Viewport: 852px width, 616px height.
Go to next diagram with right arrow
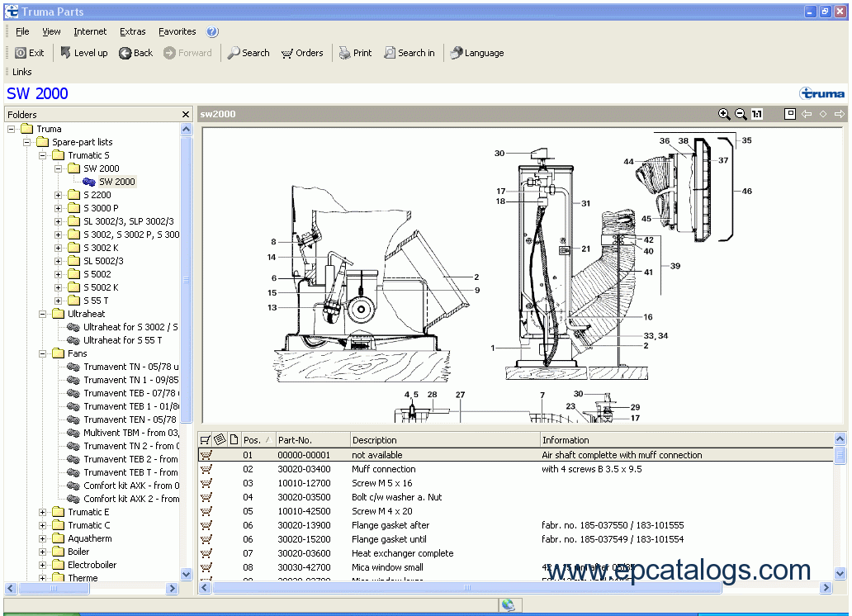tap(840, 114)
